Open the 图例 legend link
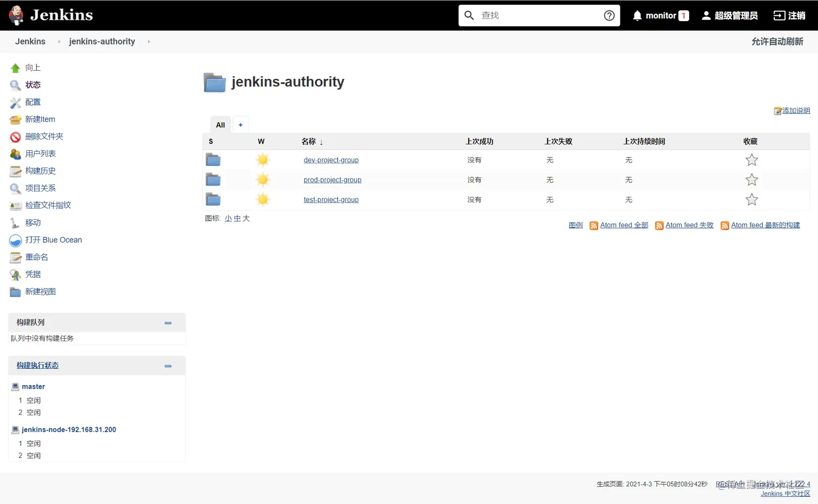The height and width of the screenshot is (504, 818). (x=576, y=226)
